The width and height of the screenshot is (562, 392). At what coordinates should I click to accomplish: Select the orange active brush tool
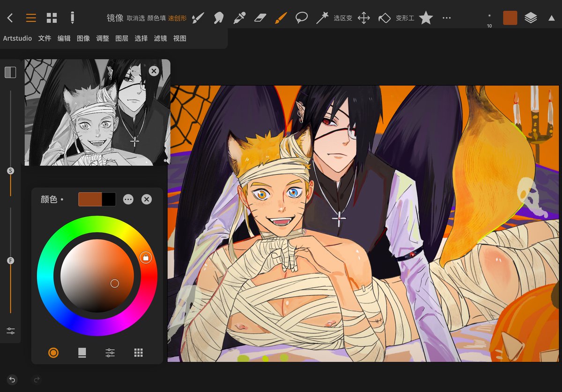point(281,18)
